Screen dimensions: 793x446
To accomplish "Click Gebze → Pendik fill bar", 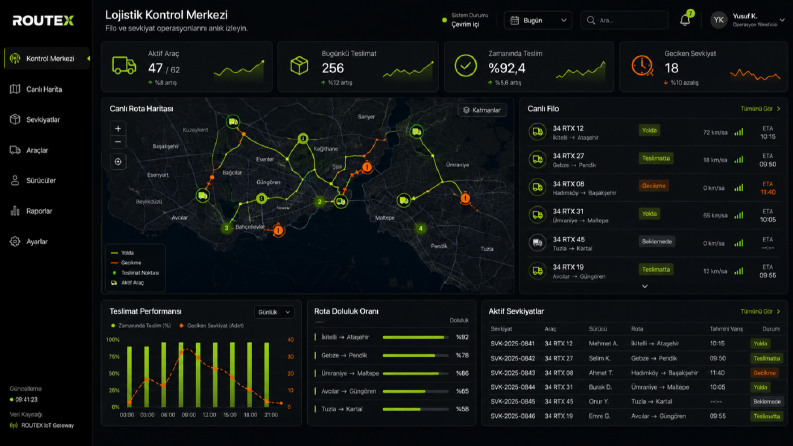I will tap(415, 355).
